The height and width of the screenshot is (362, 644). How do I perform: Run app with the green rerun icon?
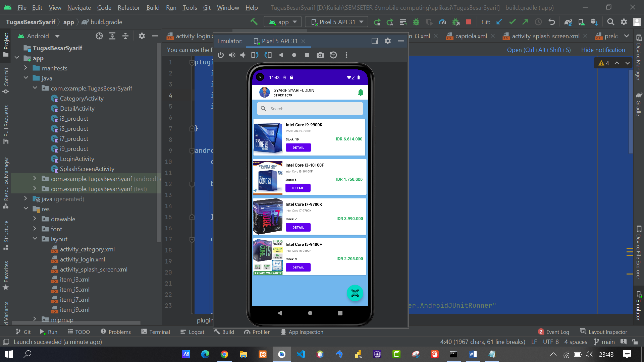(x=377, y=22)
